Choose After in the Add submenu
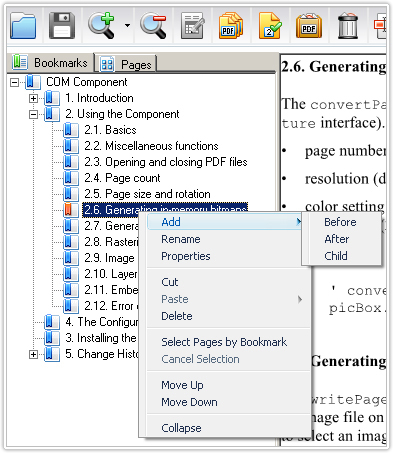Viewport: 393px width, 453px height. click(x=337, y=239)
